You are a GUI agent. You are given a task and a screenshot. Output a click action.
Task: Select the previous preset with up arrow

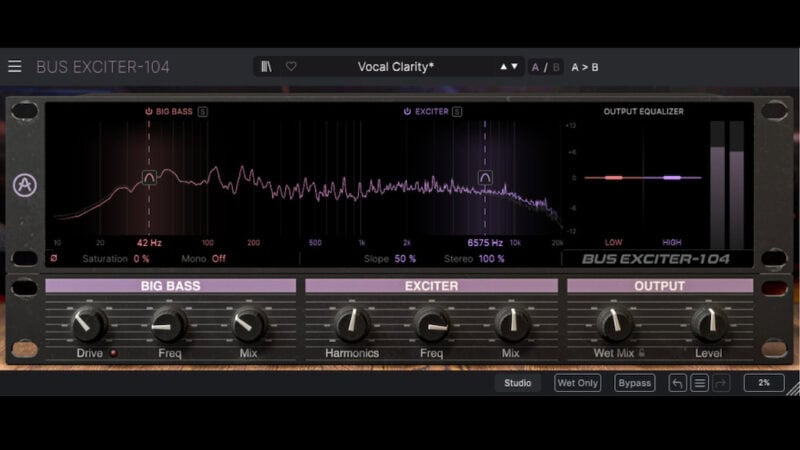tap(504, 66)
